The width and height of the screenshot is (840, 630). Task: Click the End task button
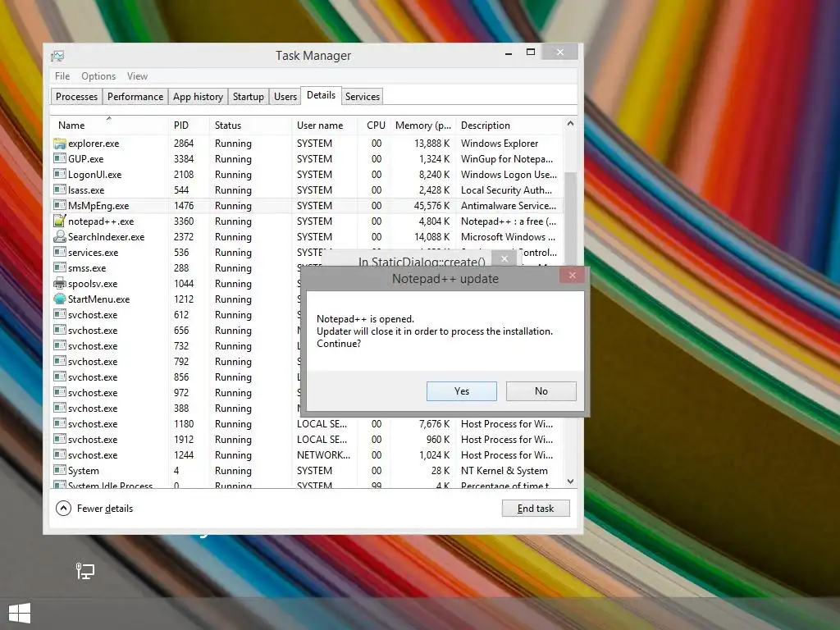[536, 509]
